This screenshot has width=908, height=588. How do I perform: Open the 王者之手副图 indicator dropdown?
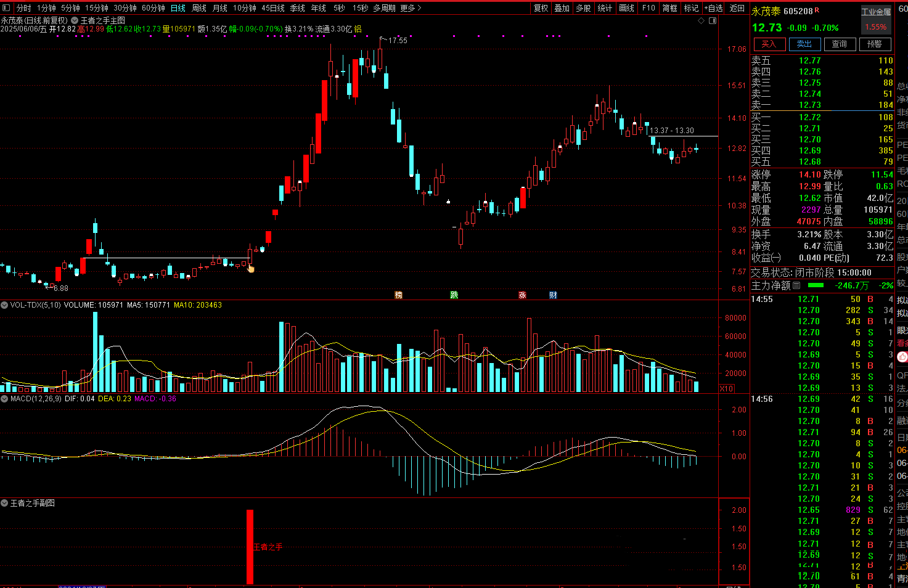(4, 504)
